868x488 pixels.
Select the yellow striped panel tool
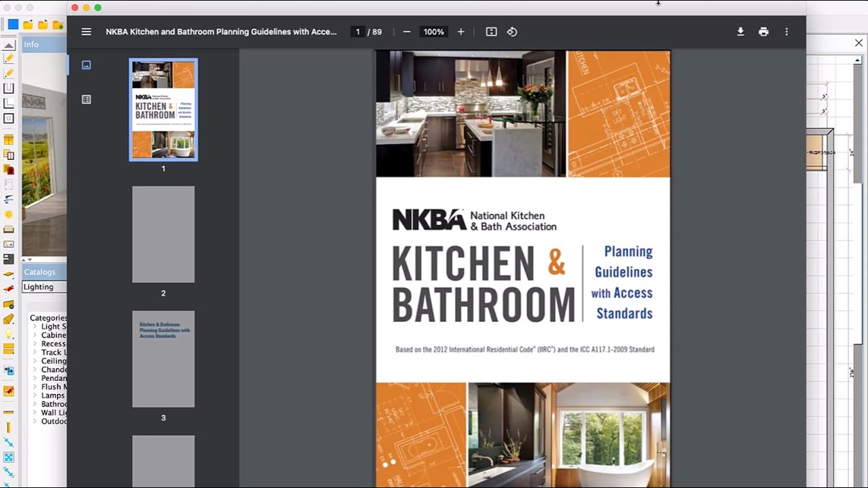9,349
